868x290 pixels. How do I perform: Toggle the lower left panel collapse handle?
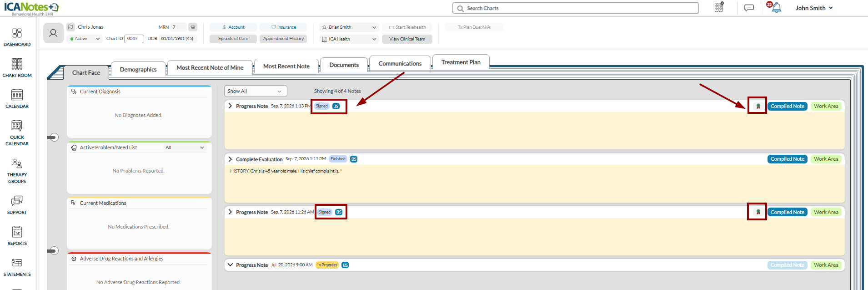coord(53,251)
